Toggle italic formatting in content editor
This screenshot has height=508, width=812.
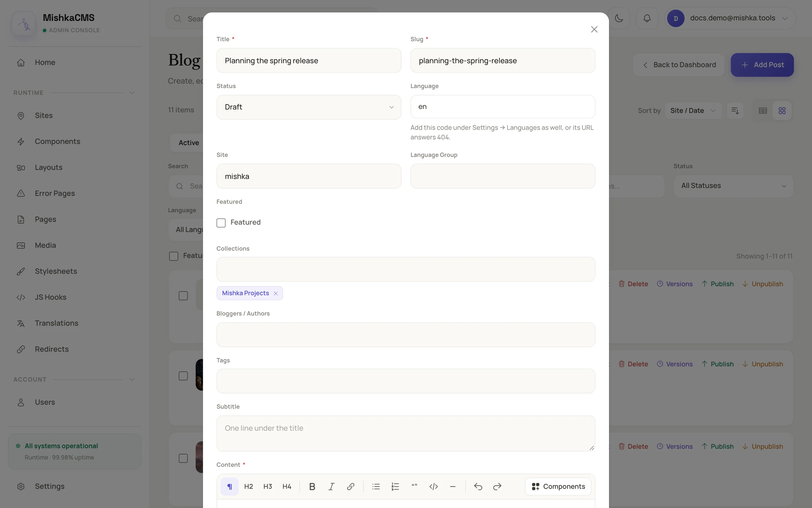point(332,487)
